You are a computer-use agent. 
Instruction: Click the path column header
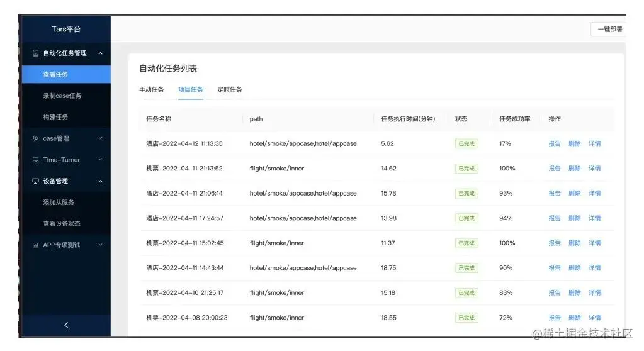click(x=256, y=119)
